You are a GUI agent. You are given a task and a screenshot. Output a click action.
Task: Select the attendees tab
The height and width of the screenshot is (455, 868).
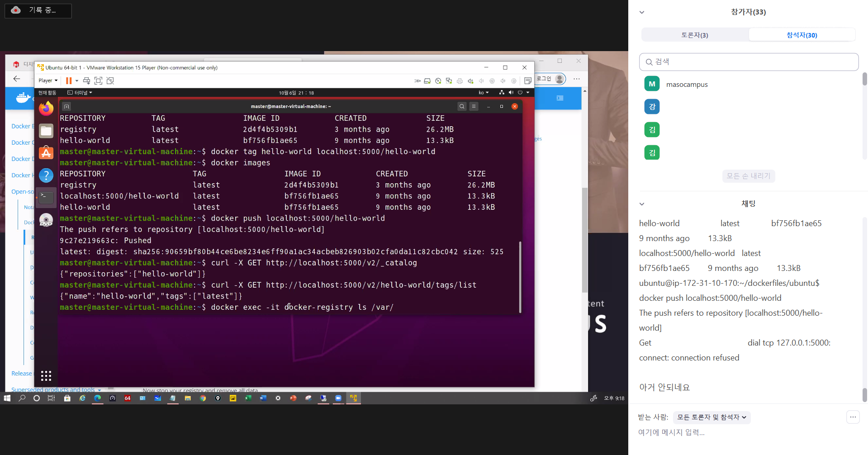click(802, 35)
